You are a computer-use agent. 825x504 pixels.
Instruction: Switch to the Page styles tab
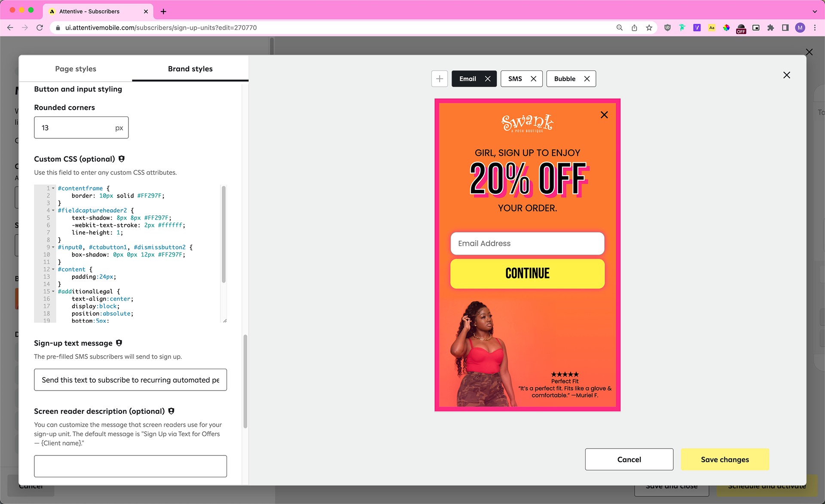(x=76, y=69)
